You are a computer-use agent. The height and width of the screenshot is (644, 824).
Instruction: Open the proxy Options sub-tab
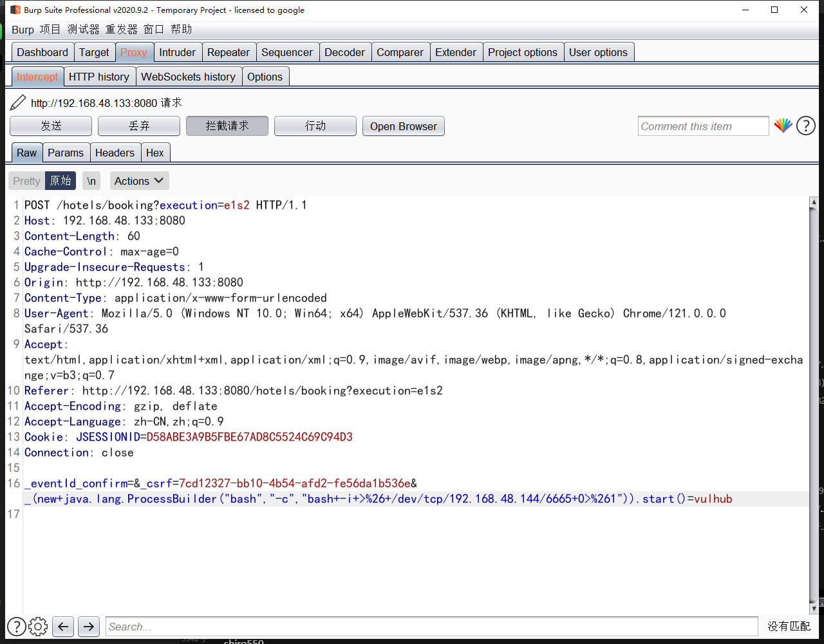click(x=265, y=77)
